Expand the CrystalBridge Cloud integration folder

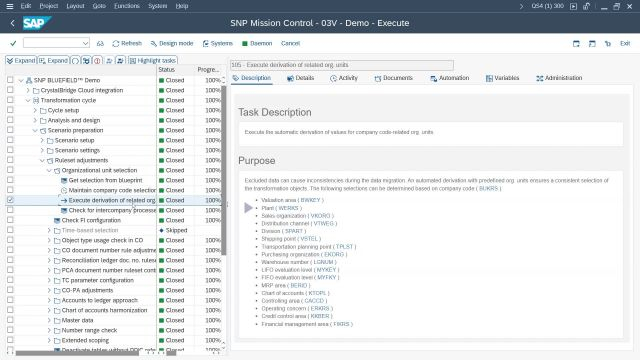(28, 90)
